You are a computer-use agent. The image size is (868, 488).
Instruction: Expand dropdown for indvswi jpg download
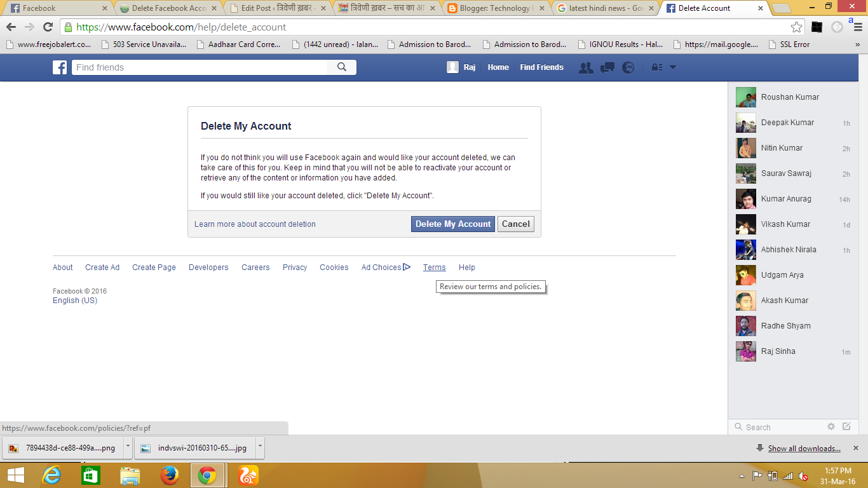click(260, 447)
